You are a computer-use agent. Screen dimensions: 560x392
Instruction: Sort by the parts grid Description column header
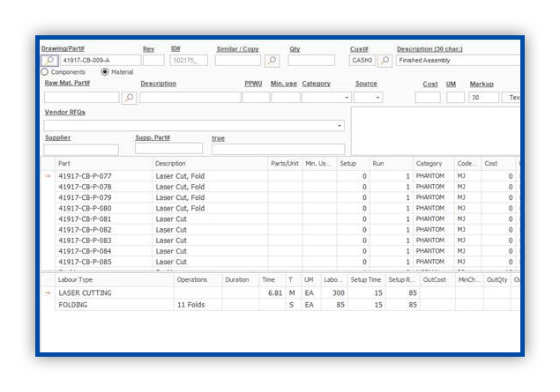point(210,163)
